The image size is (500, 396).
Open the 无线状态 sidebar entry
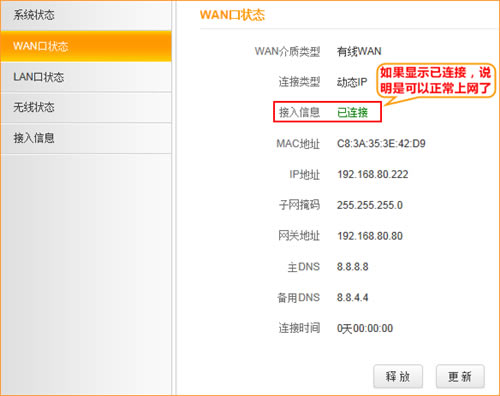86,107
